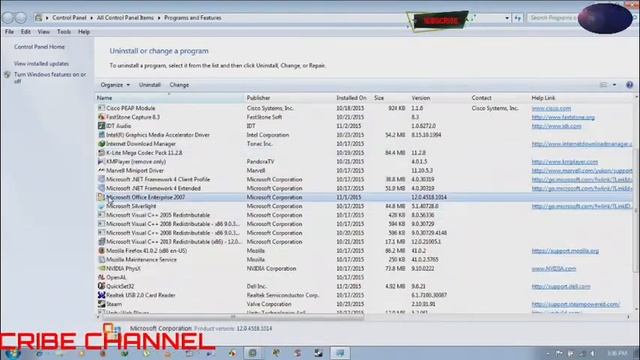This screenshot has width=640, height=360.
Task: Click the Programs and Features search box
Action: 553,18
